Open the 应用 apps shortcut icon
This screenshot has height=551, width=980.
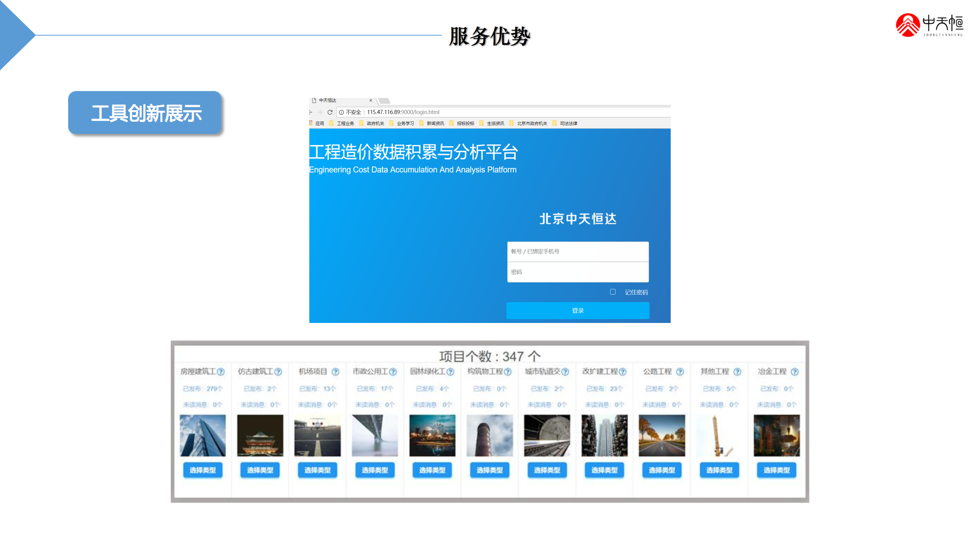point(311,123)
